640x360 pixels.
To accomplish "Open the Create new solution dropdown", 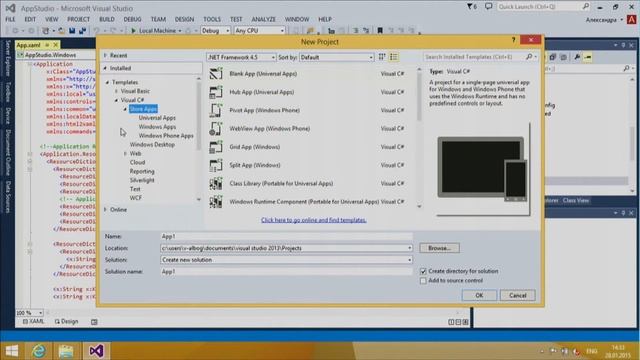I will pyautogui.click(x=409, y=260).
